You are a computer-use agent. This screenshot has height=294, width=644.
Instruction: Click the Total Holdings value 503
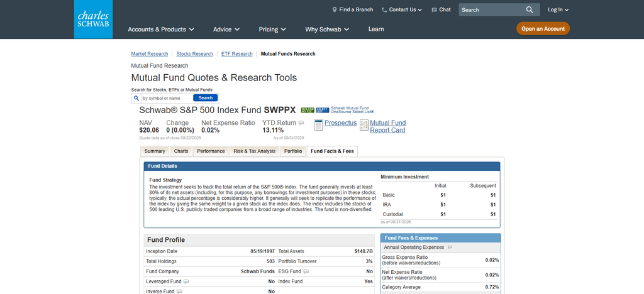270,261
